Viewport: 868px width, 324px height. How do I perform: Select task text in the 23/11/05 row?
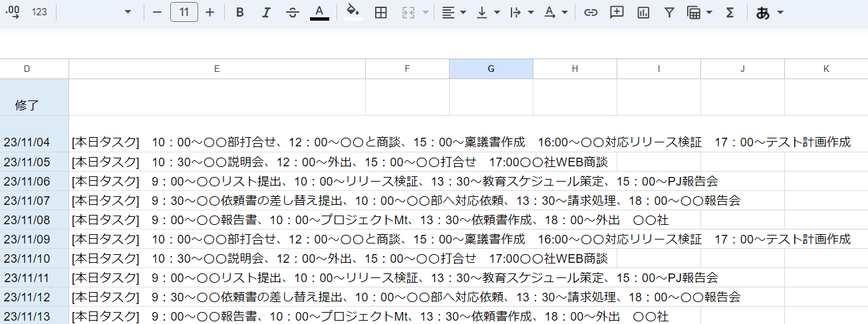[340, 162]
